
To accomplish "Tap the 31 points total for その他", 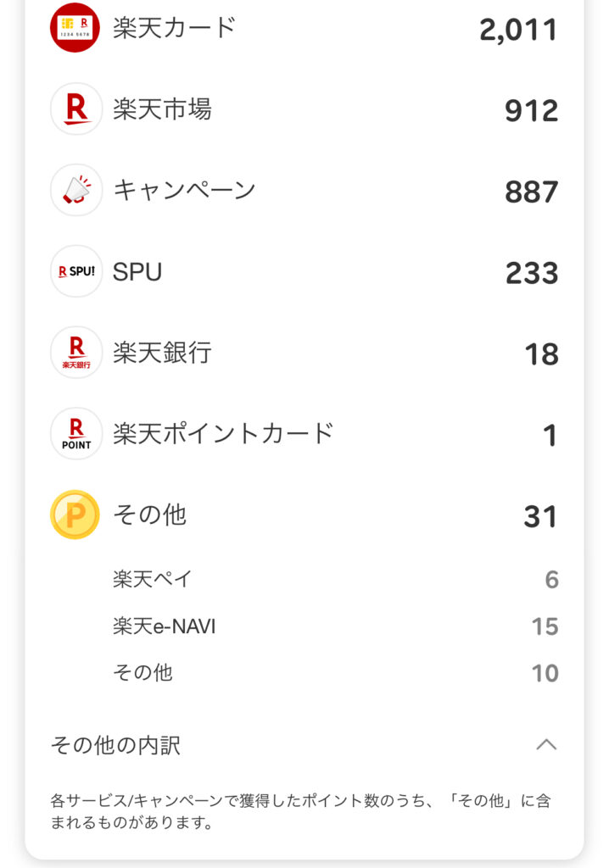I will coord(540,516).
